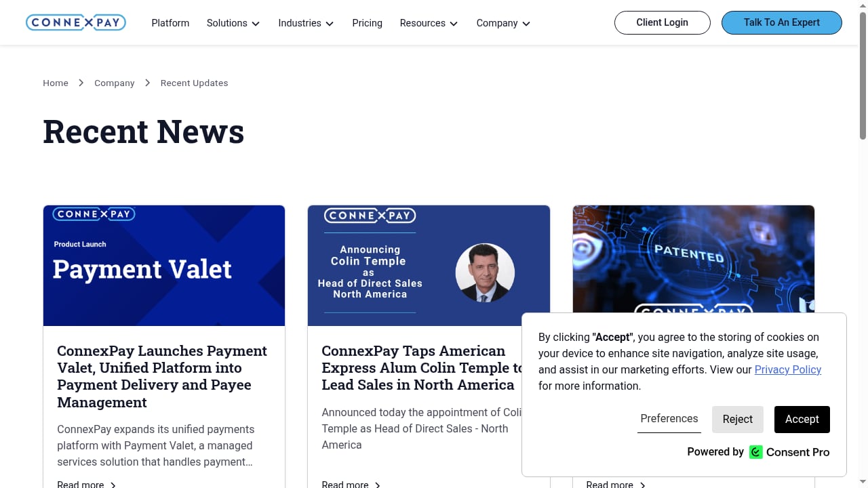The height and width of the screenshot is (488, 868).
Task: Go to Home breadcrumb link
Action: 56,83
